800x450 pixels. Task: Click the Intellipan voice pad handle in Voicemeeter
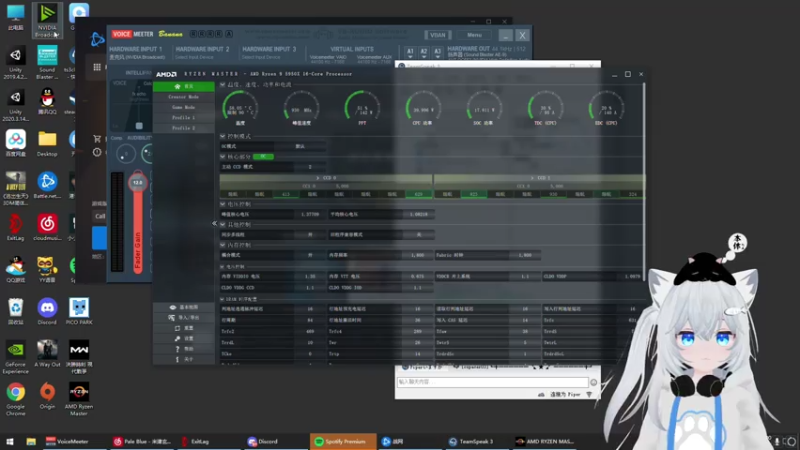(139, 126)
